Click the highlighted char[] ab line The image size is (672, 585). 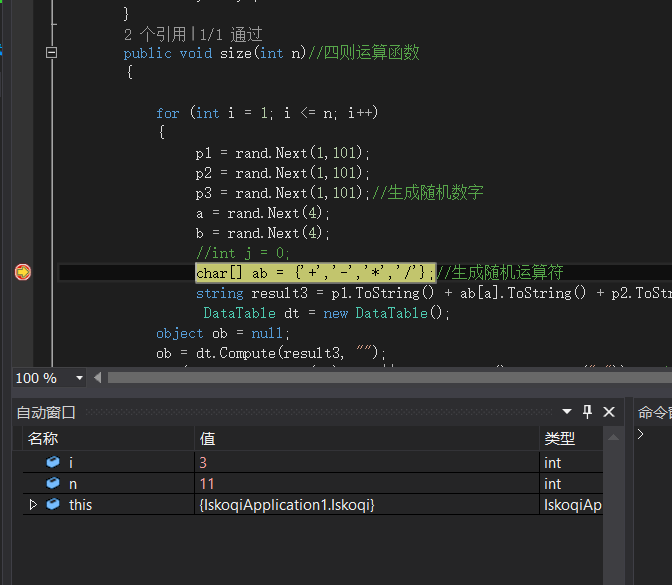[x=315, y=273]
